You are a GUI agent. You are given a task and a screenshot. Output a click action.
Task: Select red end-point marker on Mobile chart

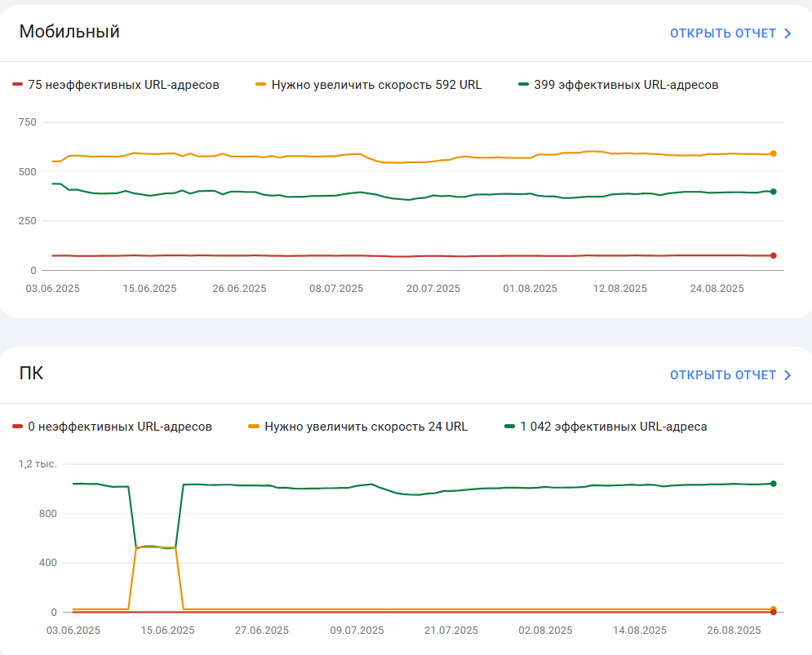[773, 255]
